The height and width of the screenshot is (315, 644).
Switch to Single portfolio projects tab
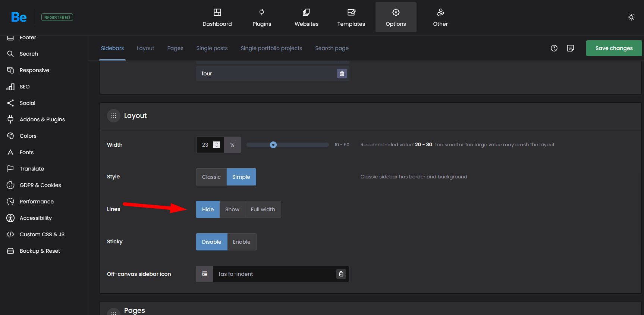click(271, 48)
